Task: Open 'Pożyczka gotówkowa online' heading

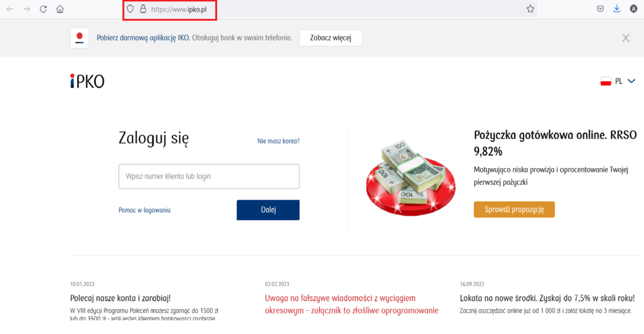Action: point(555,144)
